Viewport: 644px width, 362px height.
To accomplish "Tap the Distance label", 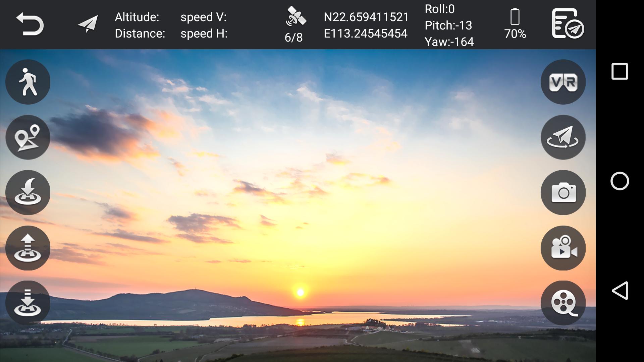I will coord(140,34).
